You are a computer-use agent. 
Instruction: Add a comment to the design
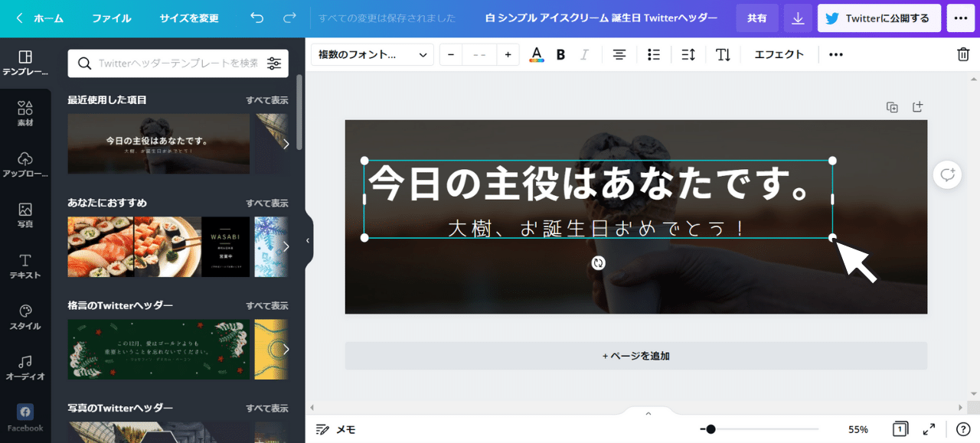[x=948, y=174]
